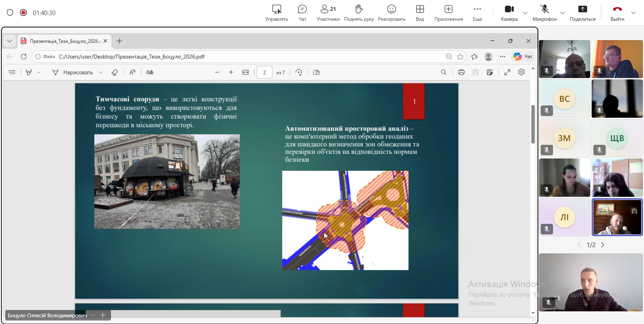Expand the Нарисовать draw options arrow
This screenshot has height=324, width=644.
(x=100, y=72)
